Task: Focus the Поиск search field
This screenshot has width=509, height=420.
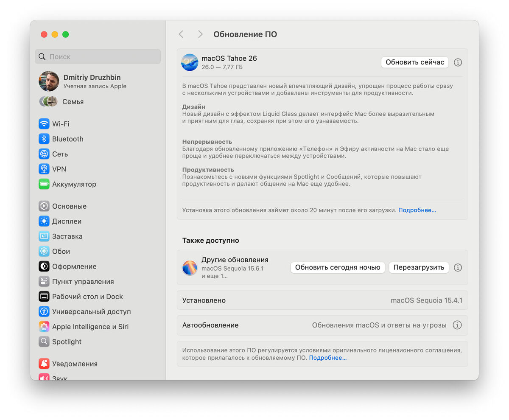Action: (98, 56)
